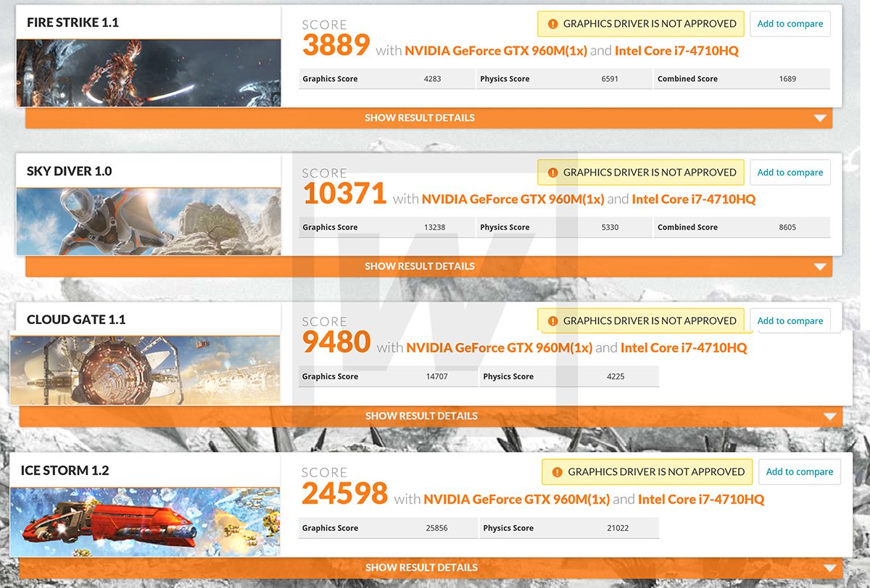Click 'Combined Score' label in Fire Strike row
Viewport: 870px width, 588px height.
pyautogui.click(x=687, y=79)
